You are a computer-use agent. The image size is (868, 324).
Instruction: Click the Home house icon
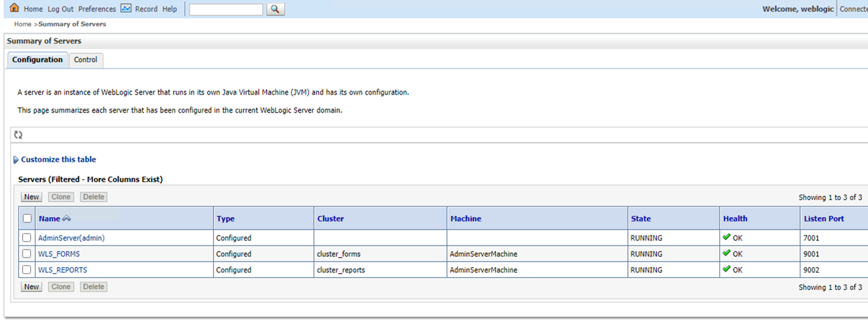14,9
